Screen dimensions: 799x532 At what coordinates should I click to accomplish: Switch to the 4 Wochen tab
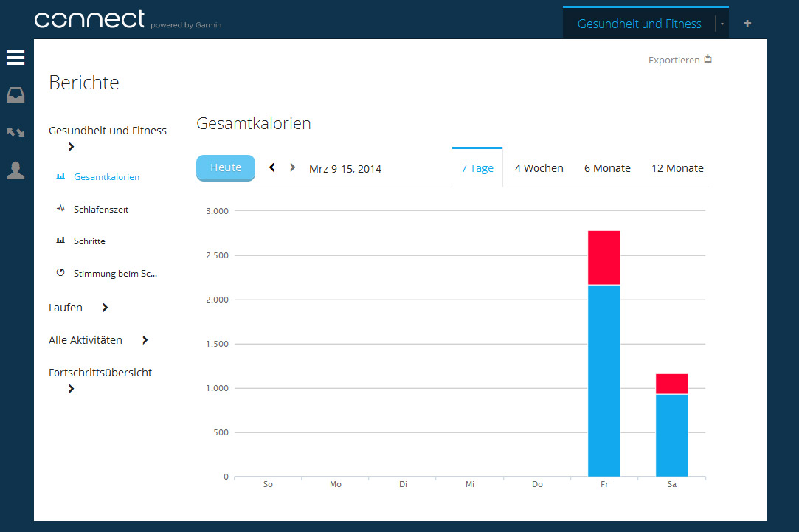click(539, 168)
